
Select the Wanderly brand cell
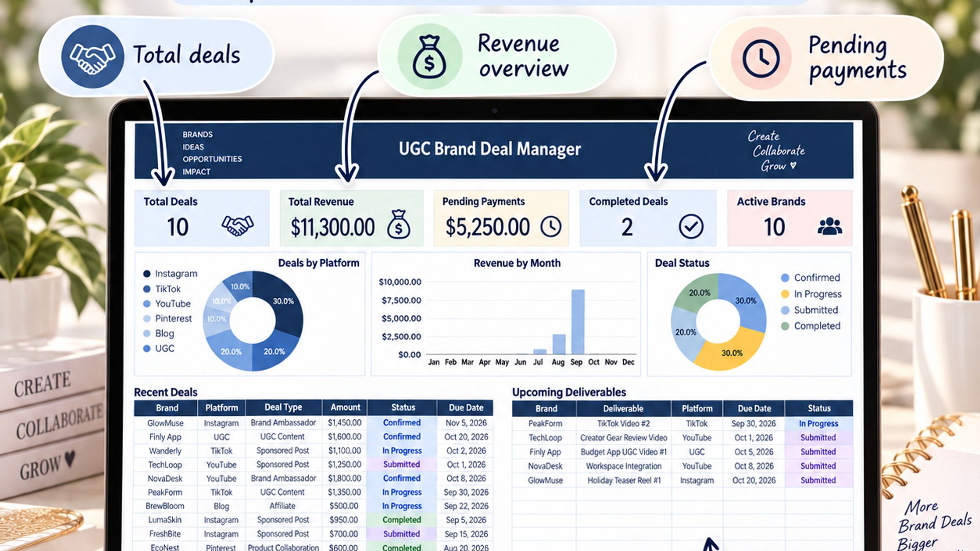165,451
